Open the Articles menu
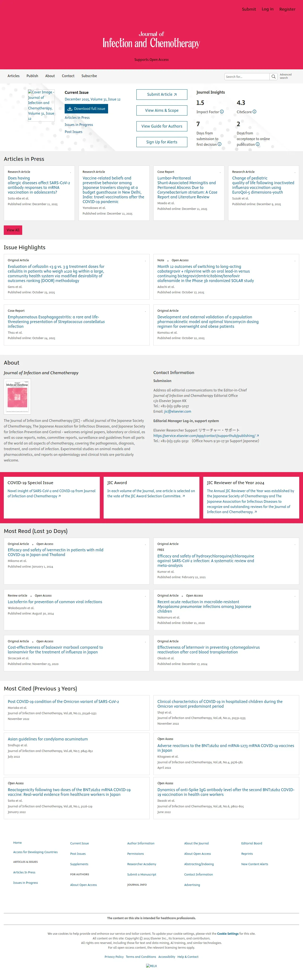Image resolution: width=303 pixels, height=980 pixels. (x=14, y=76)
